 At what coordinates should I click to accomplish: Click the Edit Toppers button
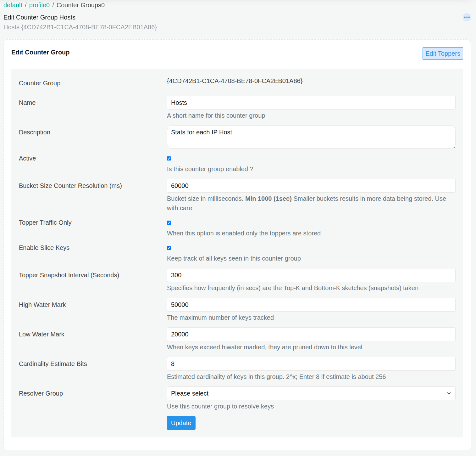pos(443,53)
